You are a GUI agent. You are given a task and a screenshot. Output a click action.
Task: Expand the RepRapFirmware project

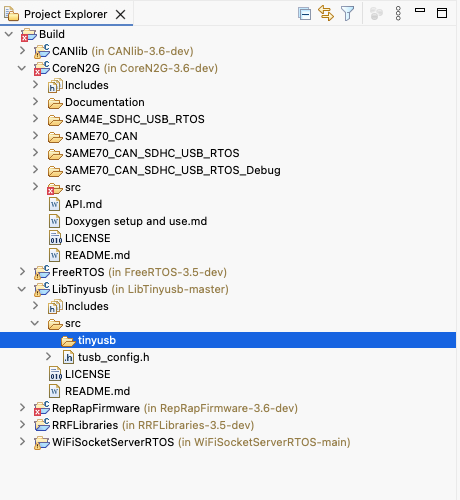pyautogui.click(x=22, y=408)
